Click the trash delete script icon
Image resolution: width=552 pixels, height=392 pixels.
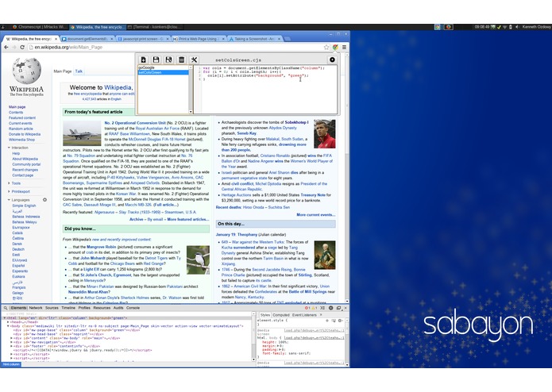[x=181, y=60]
